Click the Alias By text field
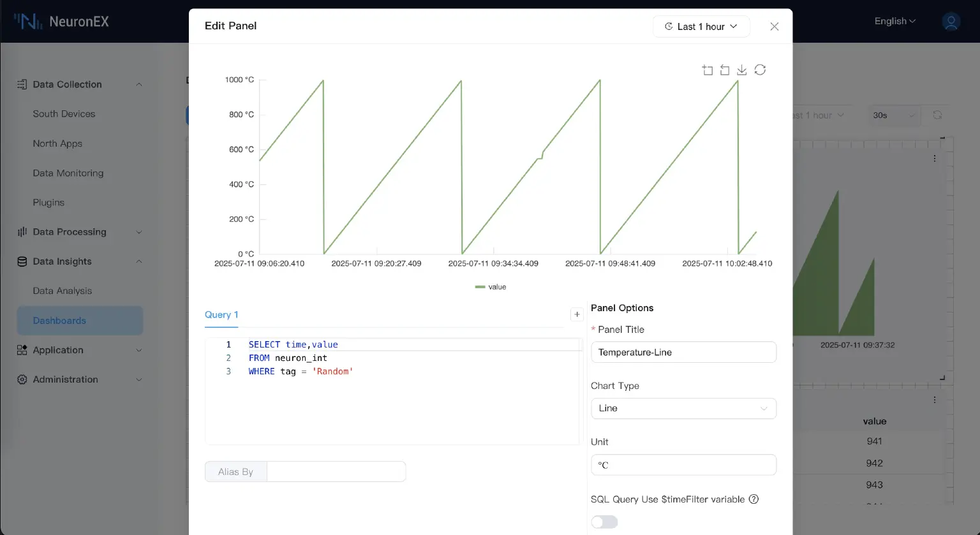This screenshot has width=980, height=535. (336, 472)
